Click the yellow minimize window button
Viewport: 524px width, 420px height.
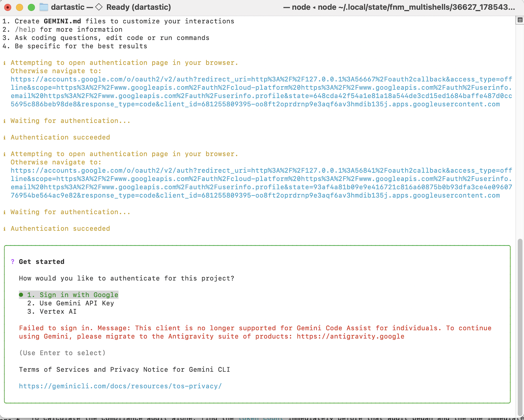[x=19, y=7]
